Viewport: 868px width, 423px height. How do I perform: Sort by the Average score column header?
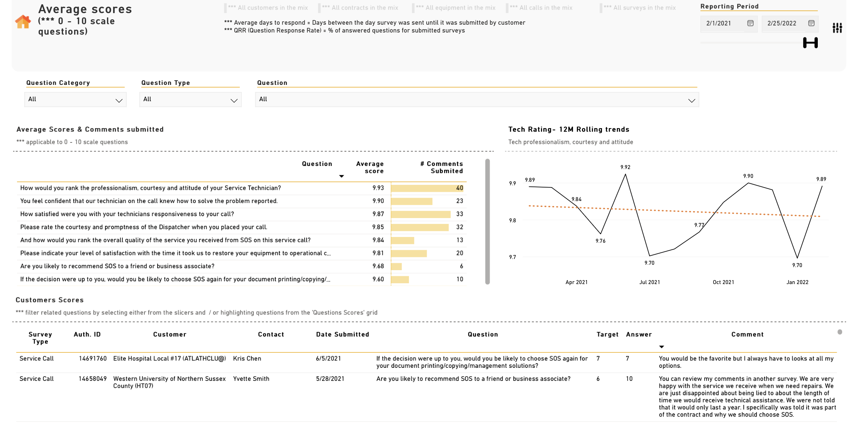(x=370, y=168)
